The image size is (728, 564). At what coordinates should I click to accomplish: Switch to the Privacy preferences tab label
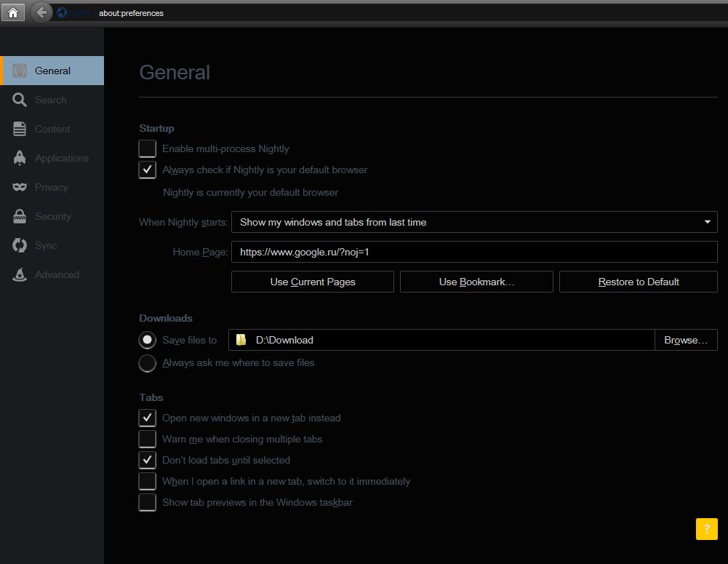[51, 187]
